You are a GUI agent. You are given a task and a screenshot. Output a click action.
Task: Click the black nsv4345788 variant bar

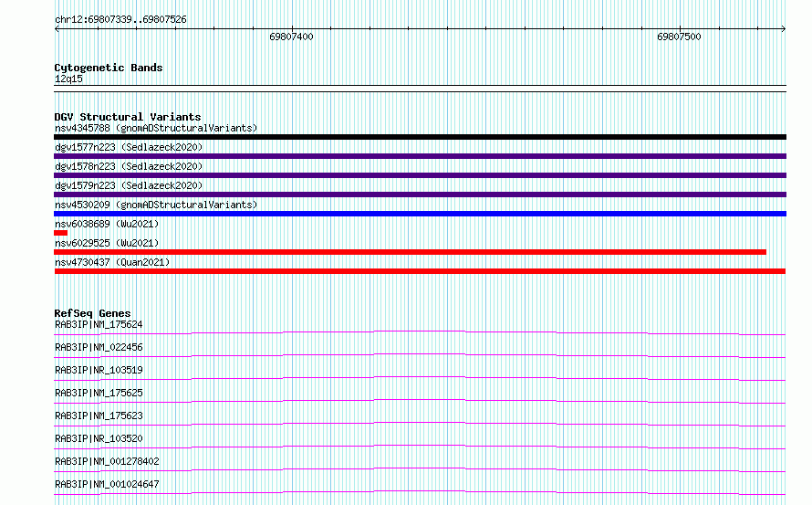[420, 137]
